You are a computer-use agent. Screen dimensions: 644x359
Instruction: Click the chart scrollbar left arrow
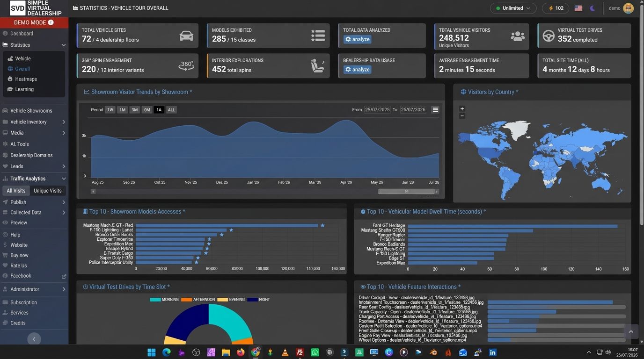click(93, 191)
